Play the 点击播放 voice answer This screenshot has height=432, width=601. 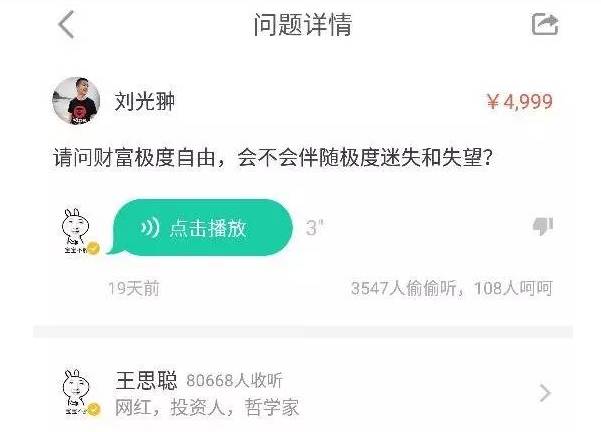click(200, 227)
